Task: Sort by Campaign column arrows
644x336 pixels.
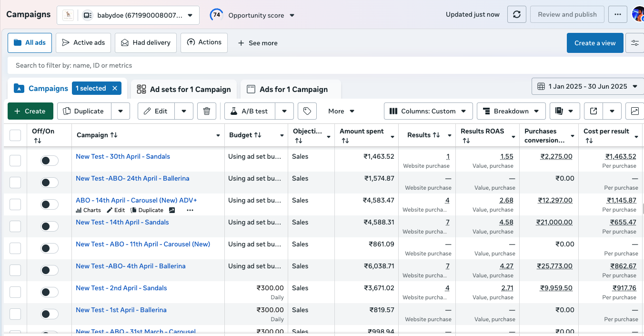Action: [x=114, y=135]
